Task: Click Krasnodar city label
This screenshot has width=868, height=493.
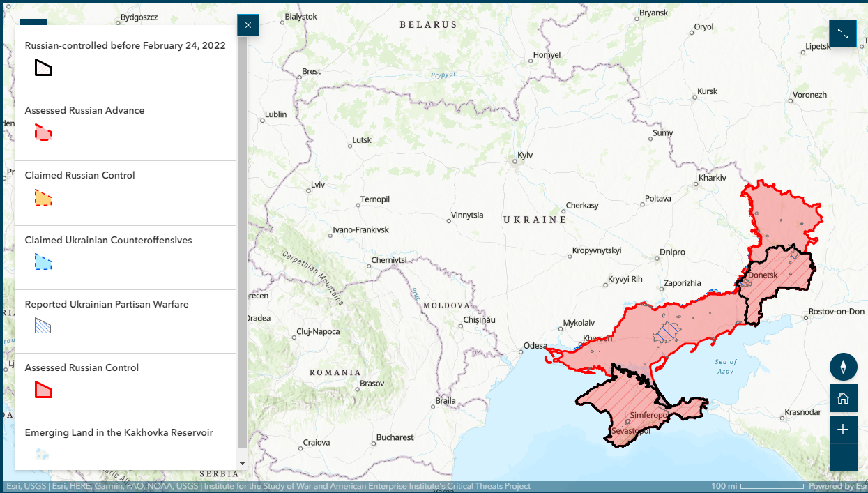Action: 802,412
